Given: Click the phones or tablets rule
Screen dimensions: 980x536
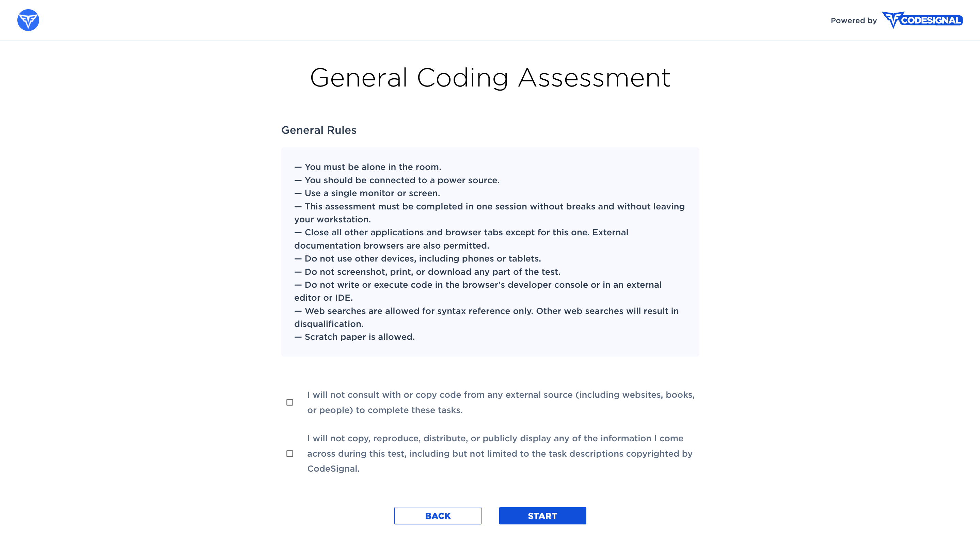Looking at the screenshot, I should [x=417, y=259].
